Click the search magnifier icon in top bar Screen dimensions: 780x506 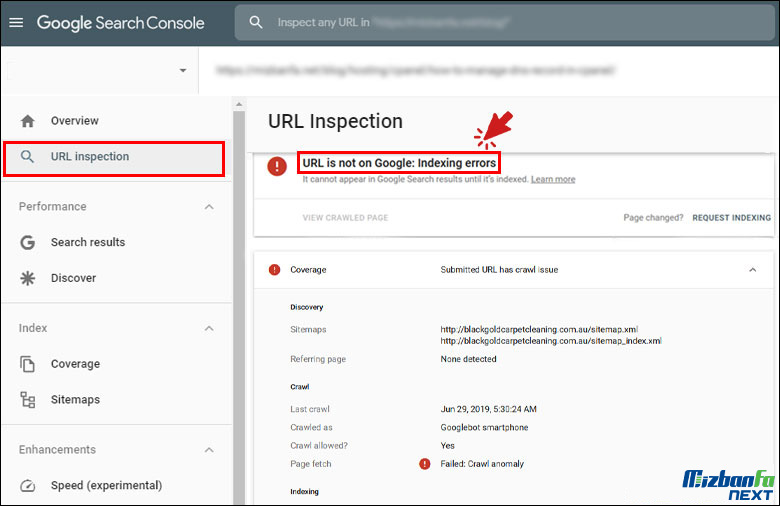[x=256, y=22]
